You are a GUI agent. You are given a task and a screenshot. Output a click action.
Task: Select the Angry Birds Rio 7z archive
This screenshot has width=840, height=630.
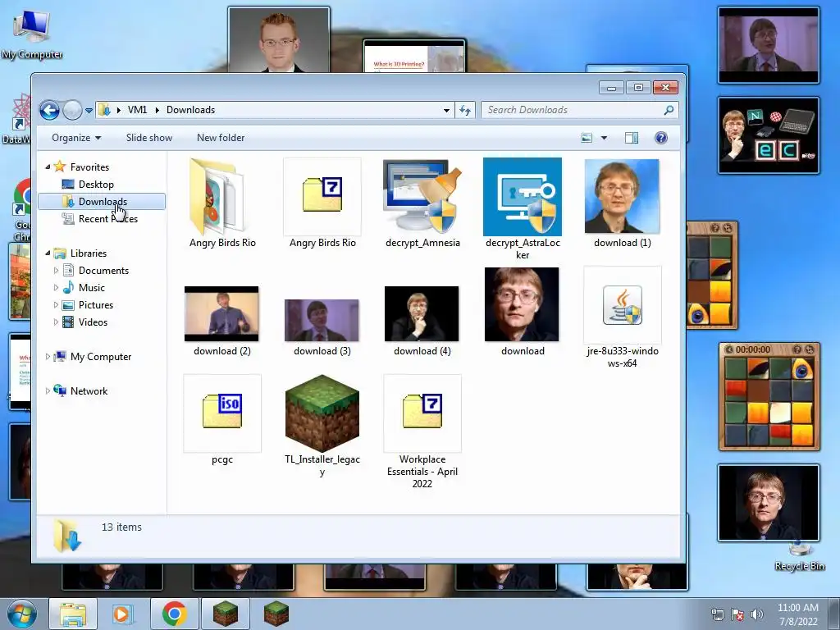tap(322, 195)
